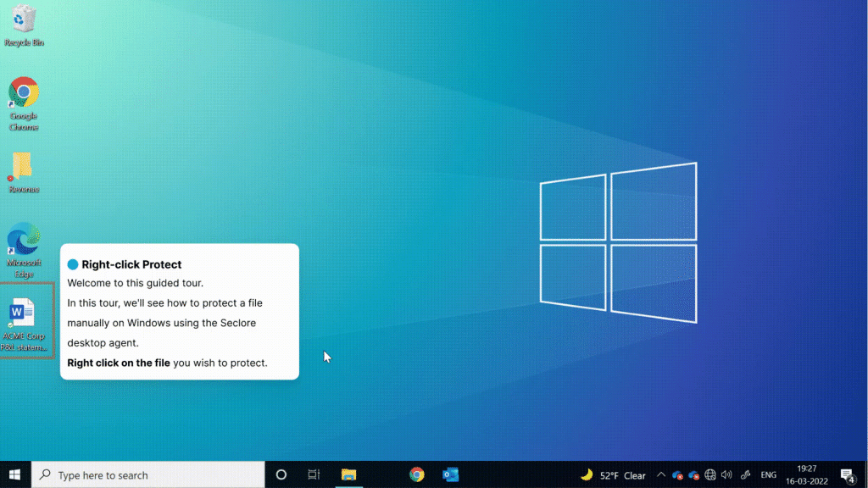868x488 pixels.
Task: Switch input language via ENG indicator
Action: click(768, 474)
